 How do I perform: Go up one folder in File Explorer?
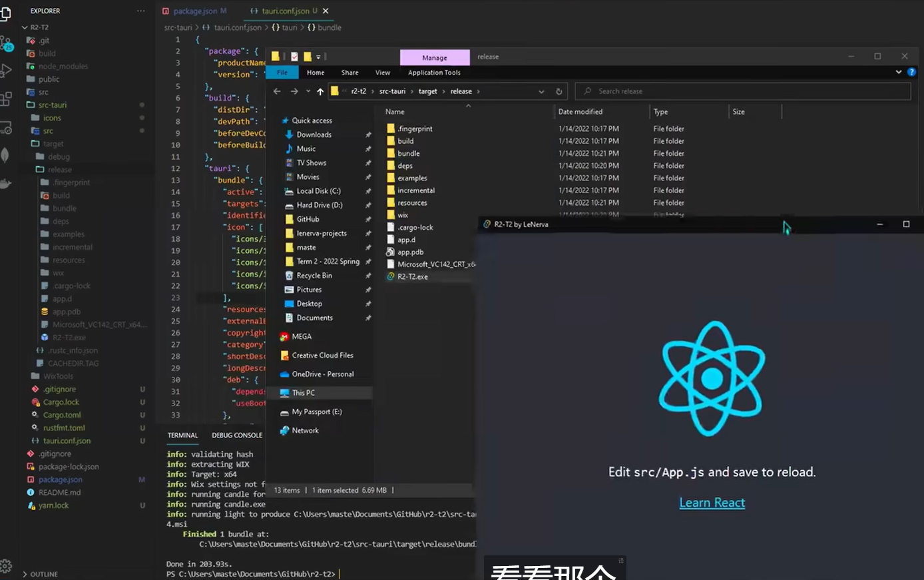320,92
